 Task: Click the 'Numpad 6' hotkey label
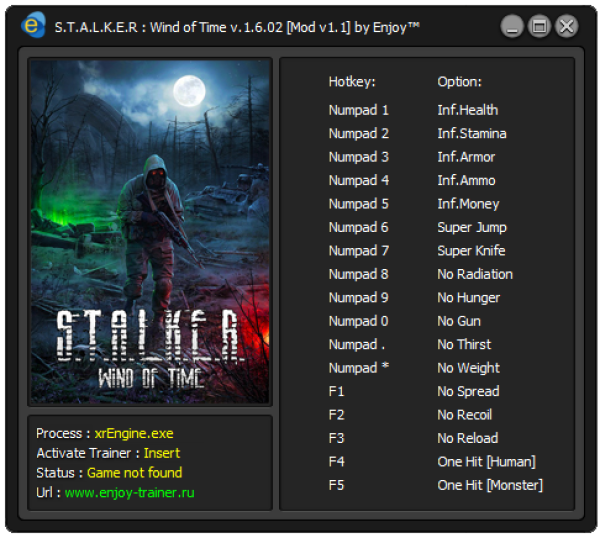[x=359, y=227]
